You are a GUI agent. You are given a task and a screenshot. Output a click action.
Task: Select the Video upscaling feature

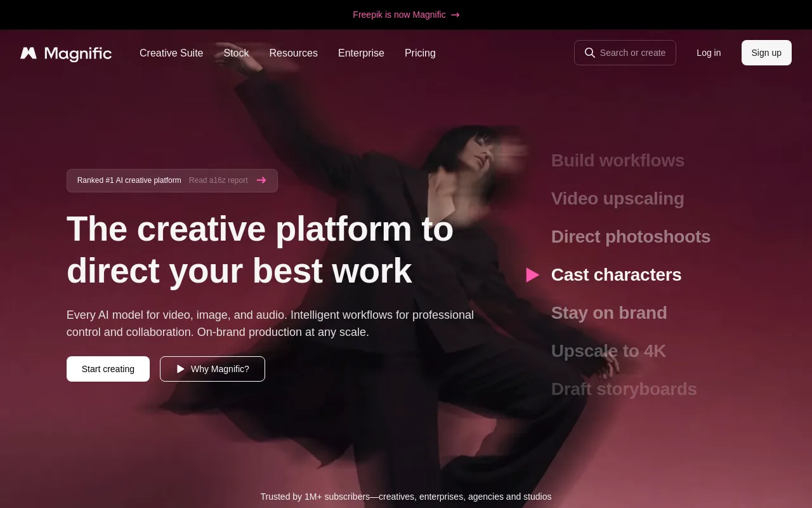[618, 199]
